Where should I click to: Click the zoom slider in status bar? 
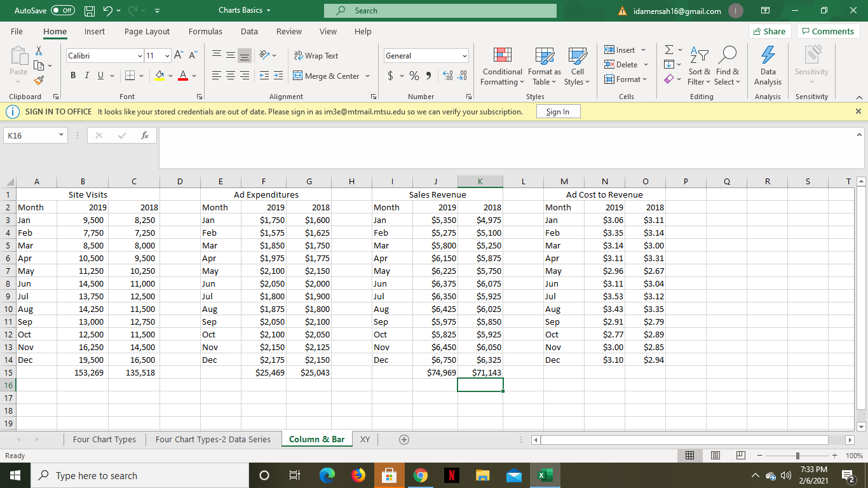797,456
